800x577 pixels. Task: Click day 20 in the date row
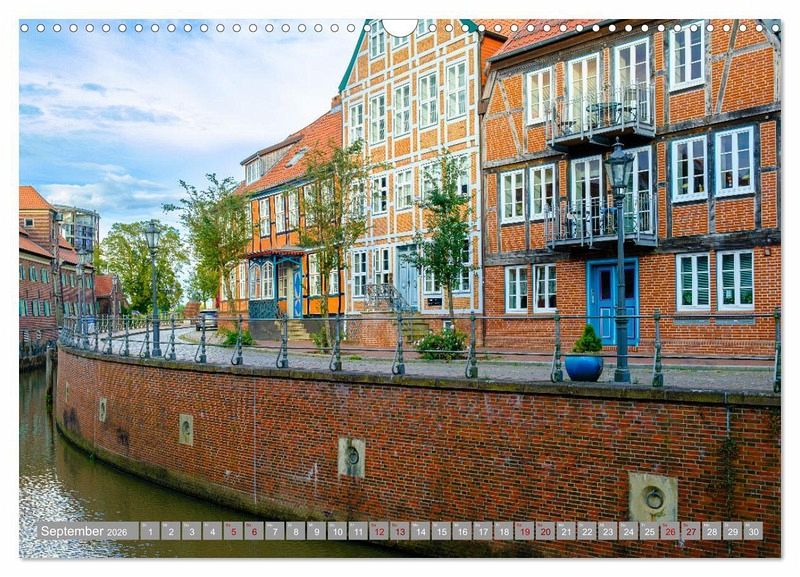pyautogui.click(x=545, y=531)
